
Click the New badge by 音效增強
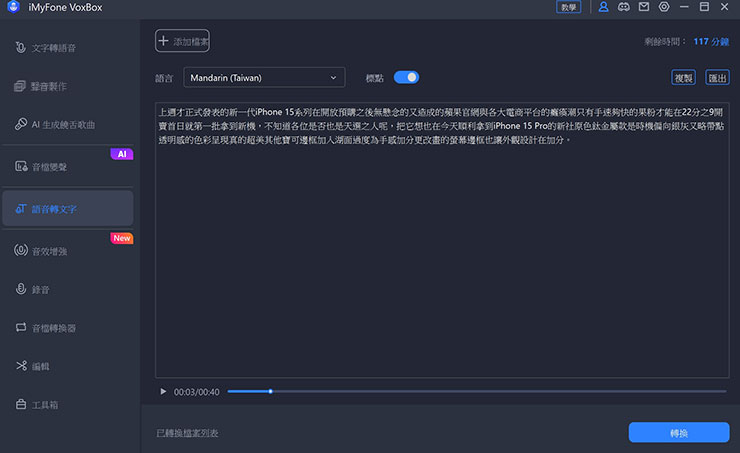click(122, 238)
